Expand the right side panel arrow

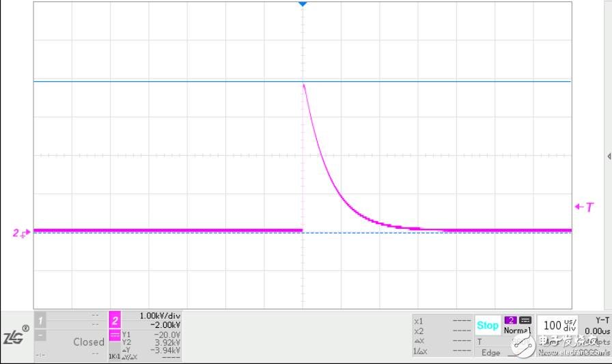[609, 156]
